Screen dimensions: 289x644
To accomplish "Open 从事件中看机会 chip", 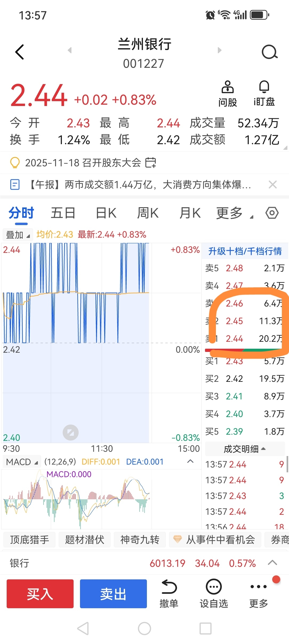I will click(x=215, y=540).
